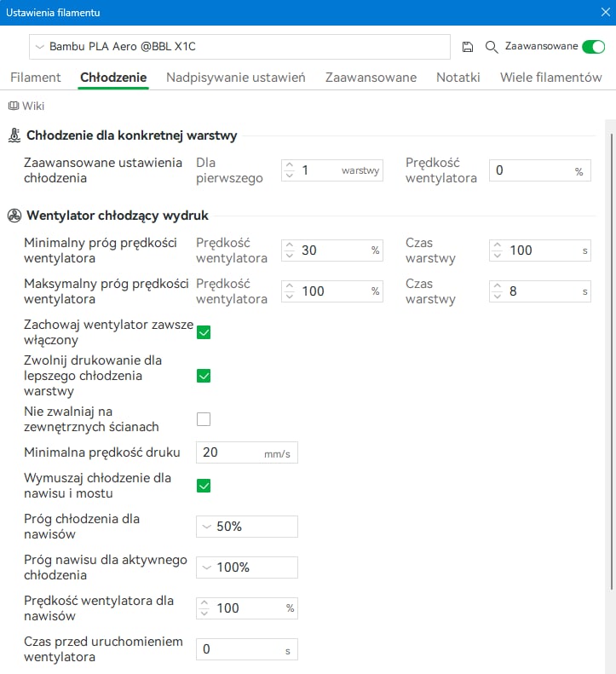Close the Ustawienia filamentu dialog
Screen dimensions: 616x674
point(605,12)
